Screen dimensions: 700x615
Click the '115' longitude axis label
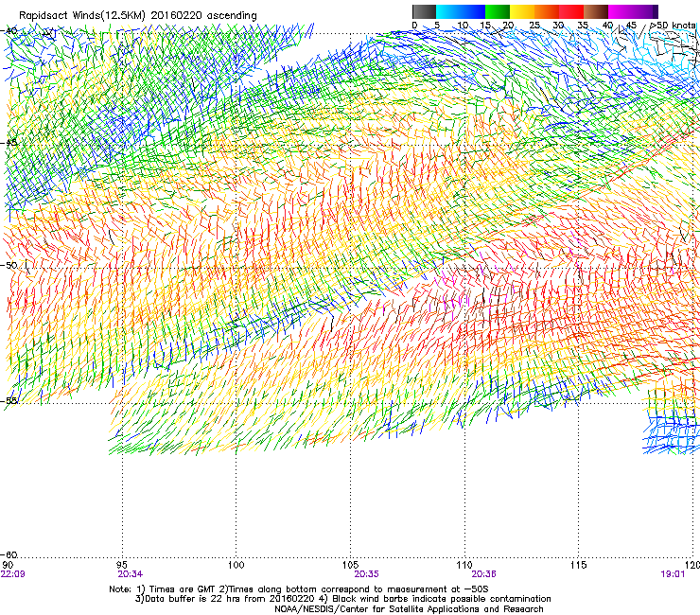coord(579,565)
